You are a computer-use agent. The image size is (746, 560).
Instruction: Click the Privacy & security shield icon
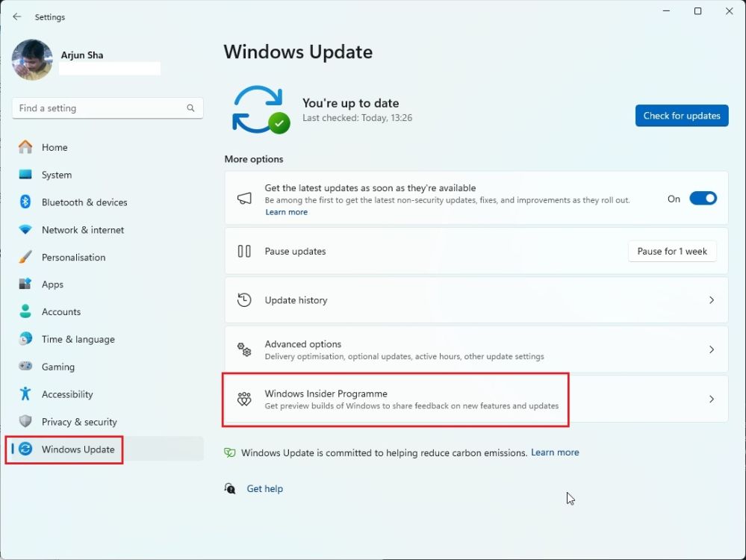[x=25, y=422]
